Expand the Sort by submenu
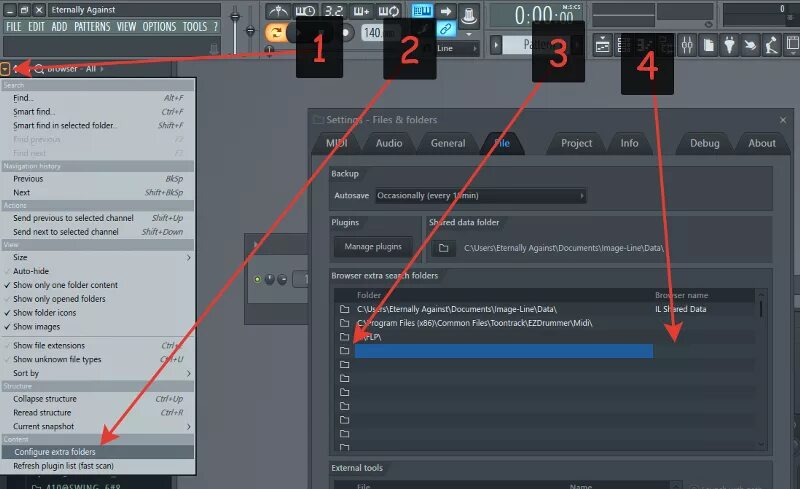 (x=98, y=373)
